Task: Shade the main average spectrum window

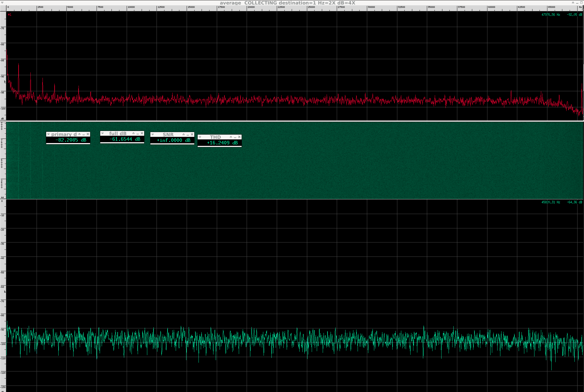Action: pyautogui.click(x=573, y=3)
